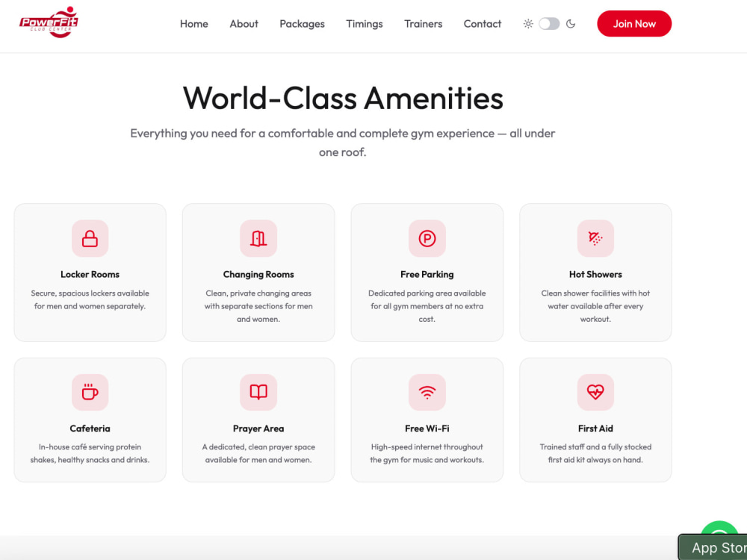This screenshot has height=560, width=747.
Task: Click the PowerFit Club Center logo
Action: click(49, 22)
